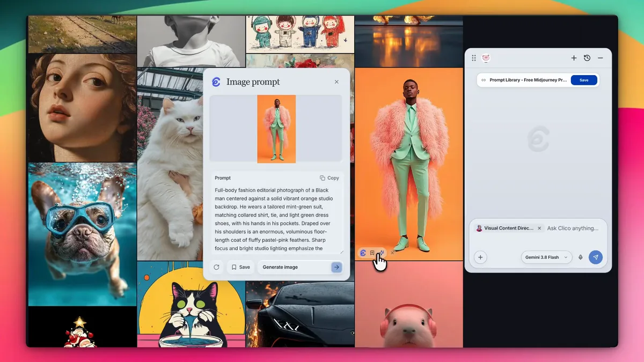Image resolution: width=644 pixels, height=362 pixels.
Task: Click the microphone voice input icon
Action: (580, 257)
